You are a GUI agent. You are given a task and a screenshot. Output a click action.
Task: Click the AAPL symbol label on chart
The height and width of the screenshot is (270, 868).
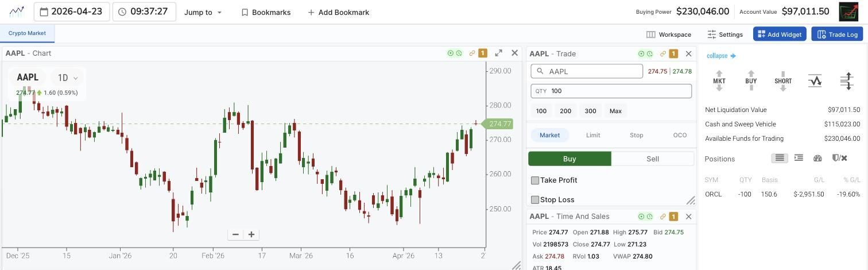click(28, 78)
